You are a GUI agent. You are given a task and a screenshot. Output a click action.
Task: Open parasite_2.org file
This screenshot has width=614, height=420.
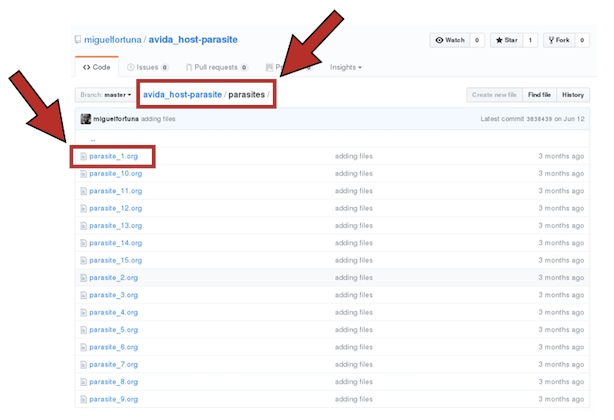click(114, 278)
